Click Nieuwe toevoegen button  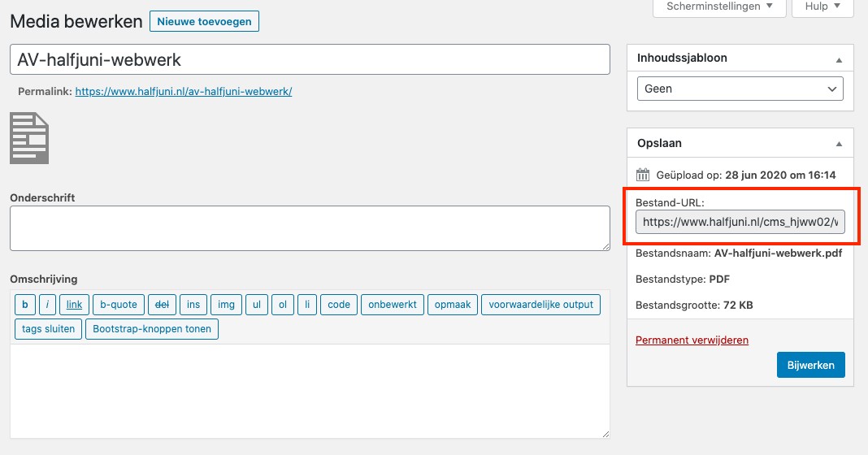pyautogui.click(x=204, y=22)
